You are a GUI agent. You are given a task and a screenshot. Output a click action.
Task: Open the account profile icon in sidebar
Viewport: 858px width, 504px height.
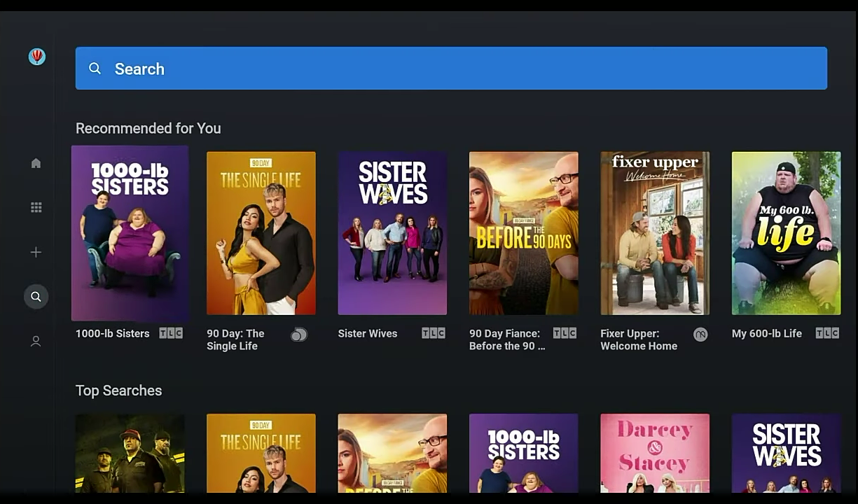36,341
